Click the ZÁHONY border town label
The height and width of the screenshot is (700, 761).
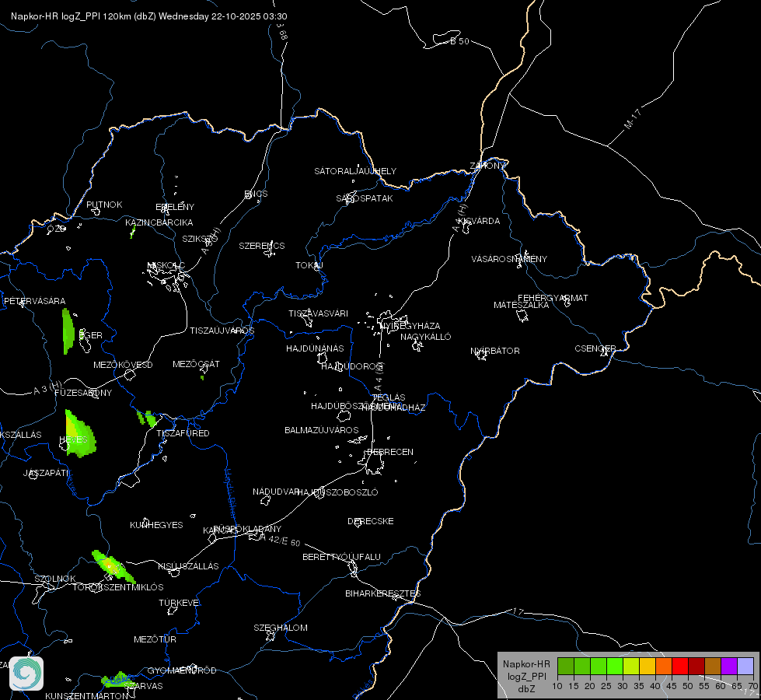487,166
